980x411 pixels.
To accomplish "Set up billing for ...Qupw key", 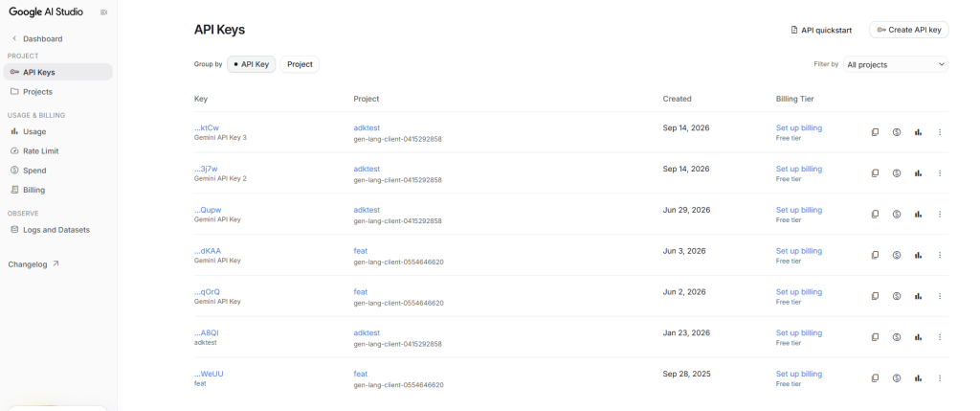I will tap(799, 210).
